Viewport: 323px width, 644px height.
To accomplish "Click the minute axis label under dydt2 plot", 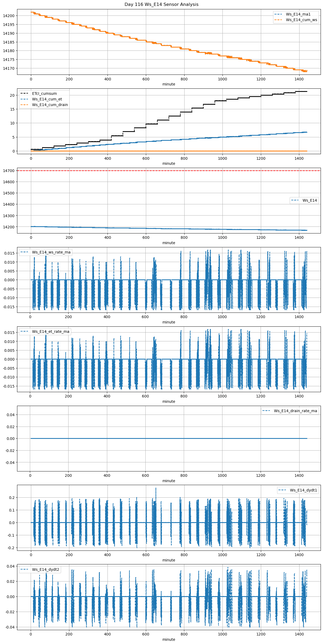I will tap(169, 639).
